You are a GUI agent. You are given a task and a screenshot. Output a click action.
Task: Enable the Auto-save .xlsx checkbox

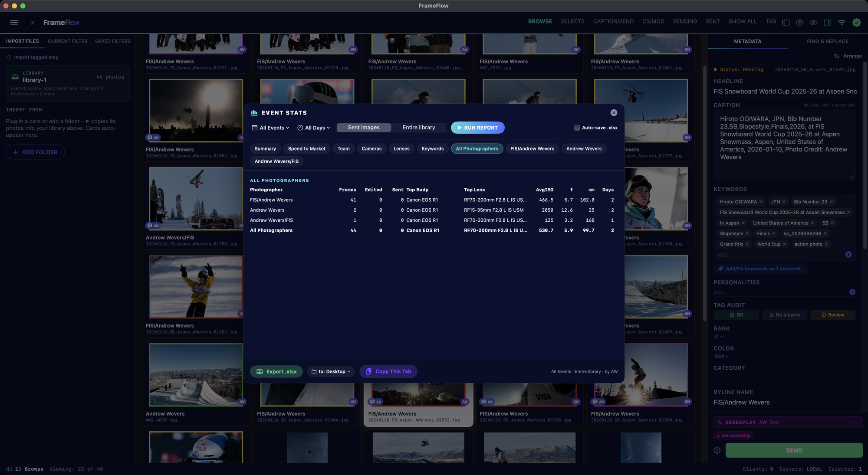click(x=577, y=128)
